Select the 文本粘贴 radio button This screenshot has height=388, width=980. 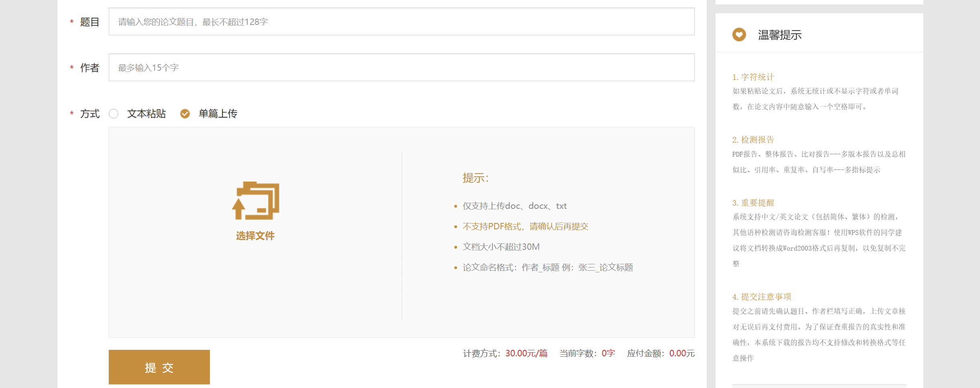(114, 114)
